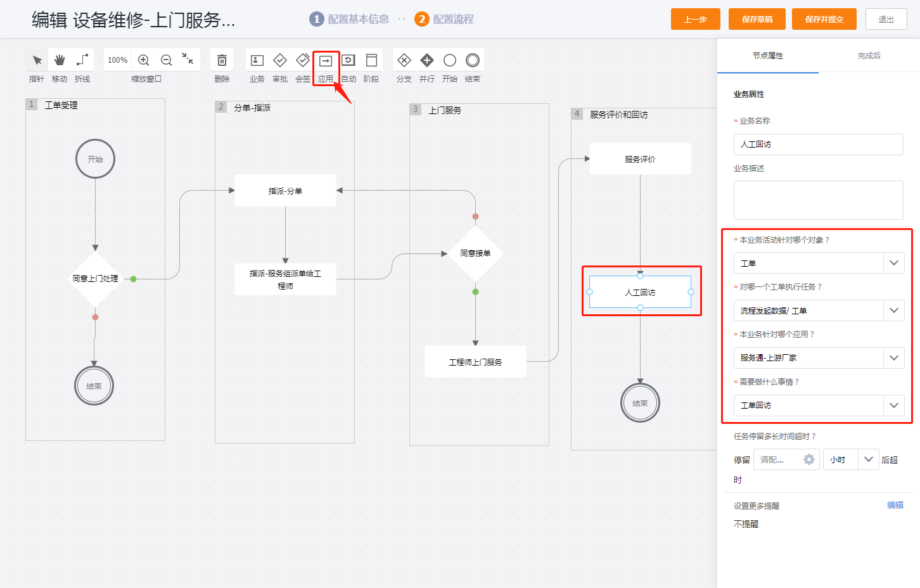Click the delete (删除) trash icon
This screenshot has height=588, width=920.
[222, 60]
